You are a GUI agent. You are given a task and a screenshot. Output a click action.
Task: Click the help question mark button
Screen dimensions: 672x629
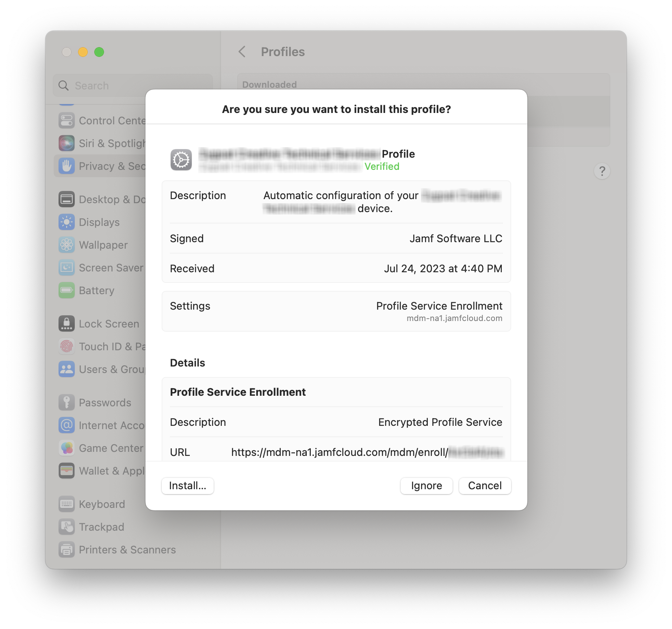(x=602, y=171)
